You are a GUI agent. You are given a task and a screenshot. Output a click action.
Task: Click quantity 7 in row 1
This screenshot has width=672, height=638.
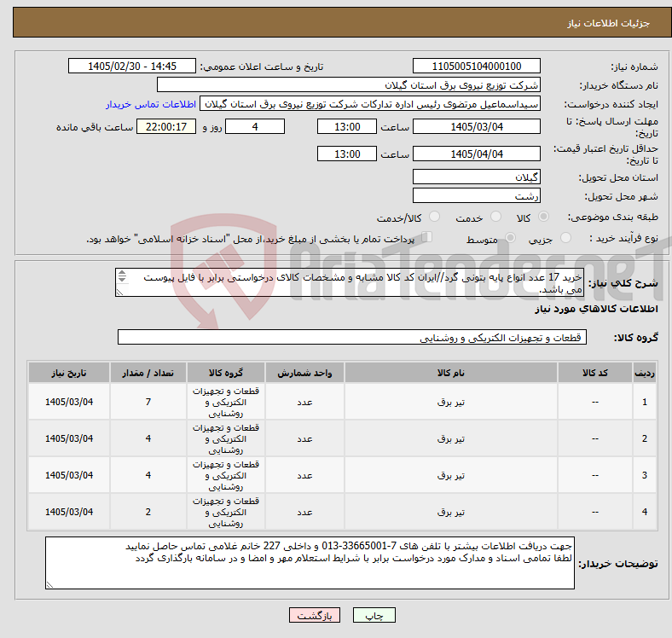(148, 402)
